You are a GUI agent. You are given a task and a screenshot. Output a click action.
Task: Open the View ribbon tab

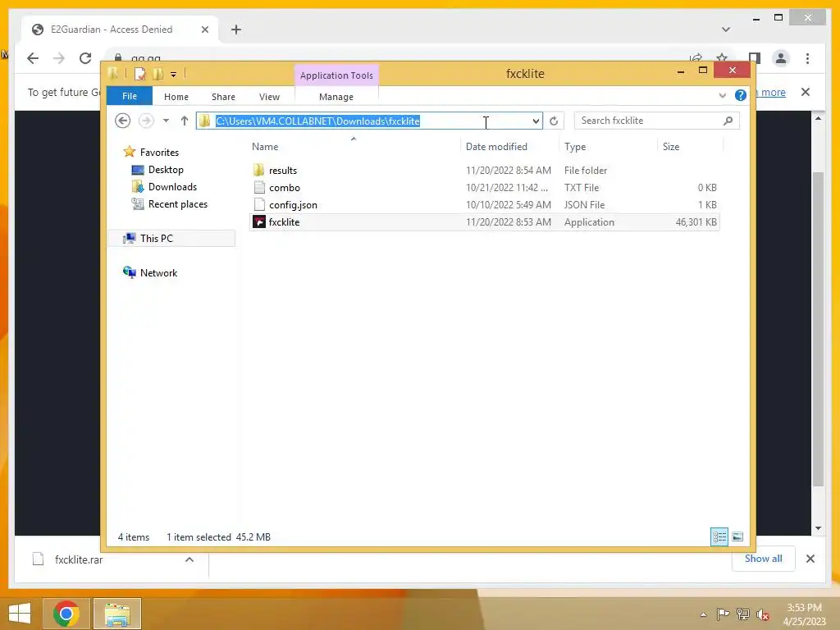(269, 97)
